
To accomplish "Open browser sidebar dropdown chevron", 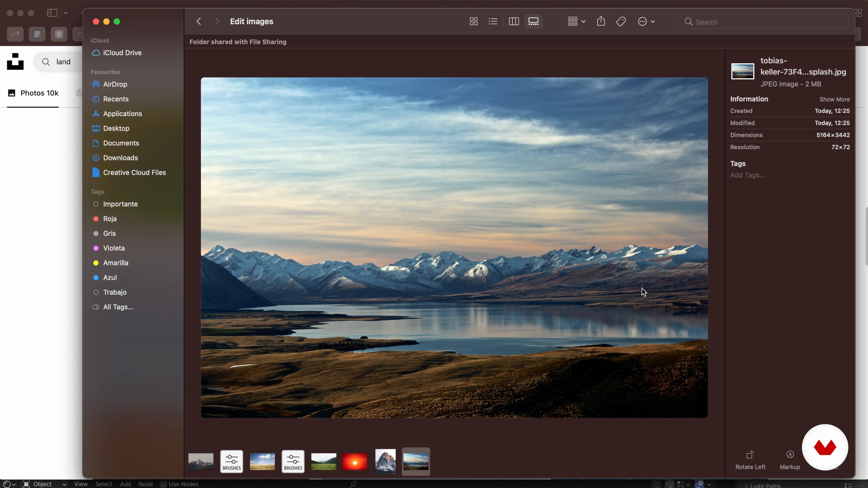I will pos(66,13).
